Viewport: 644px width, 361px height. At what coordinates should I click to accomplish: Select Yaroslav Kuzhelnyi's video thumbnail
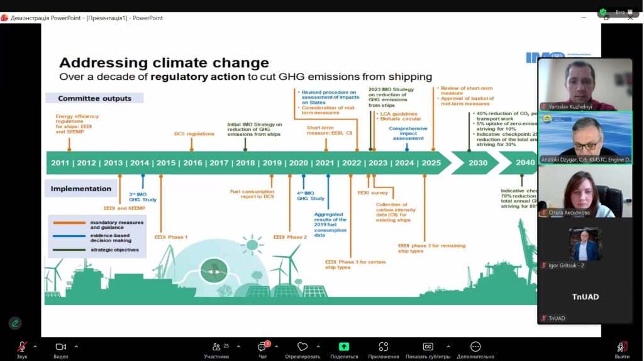585,85
